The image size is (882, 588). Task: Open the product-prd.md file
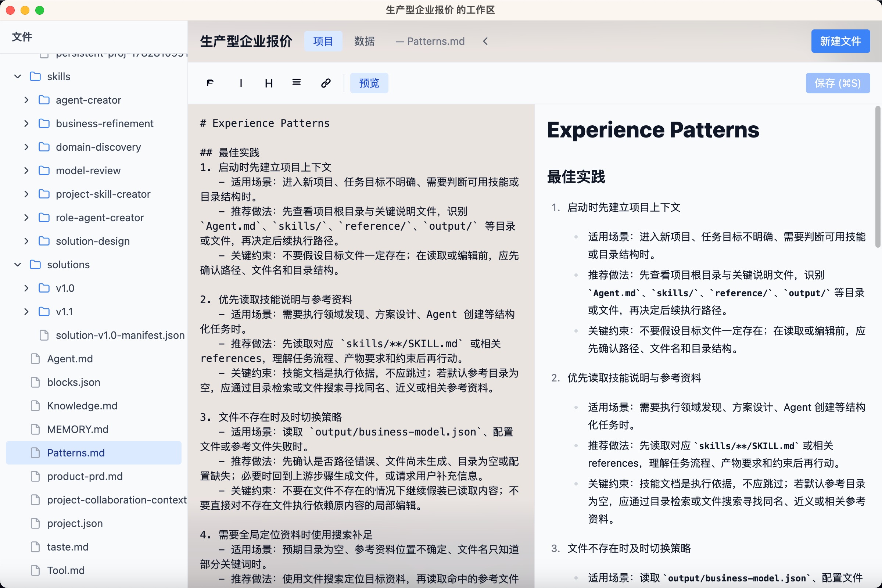tap(94, 477)
